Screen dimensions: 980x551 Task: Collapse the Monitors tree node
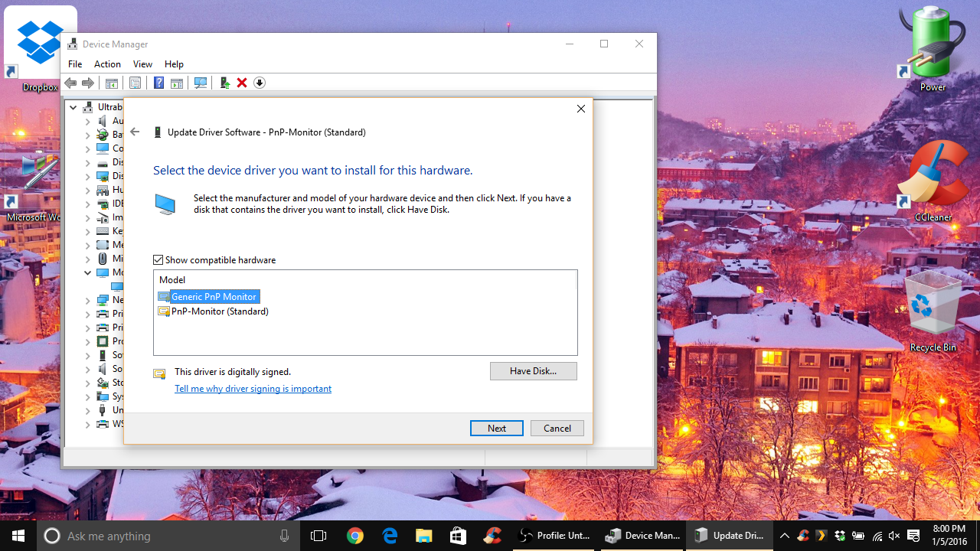[x=88, y=272]
